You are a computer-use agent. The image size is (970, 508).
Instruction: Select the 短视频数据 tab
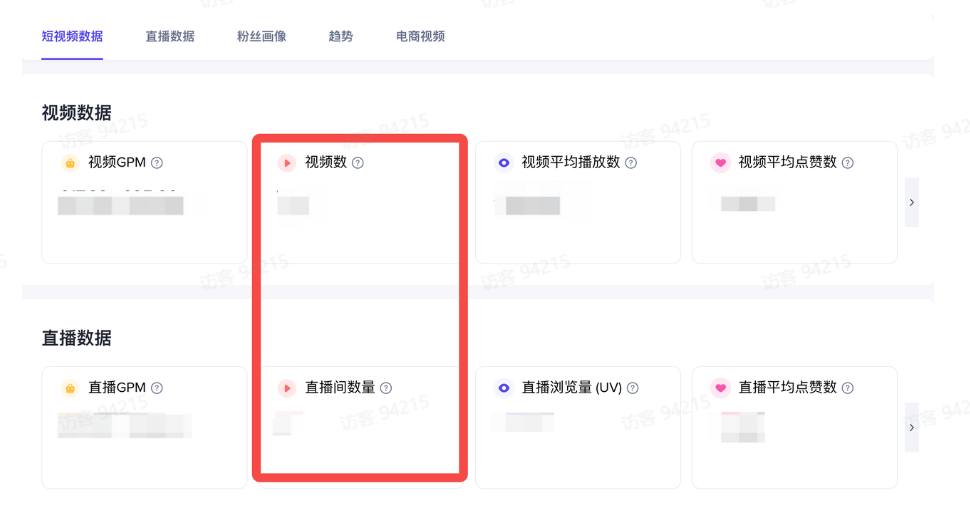(x=72, y=36)
